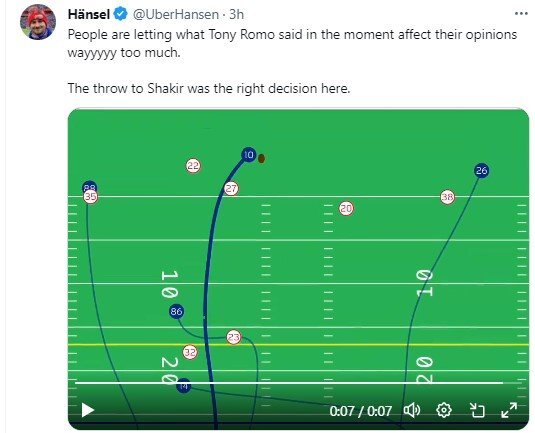
Task: Click player 10 marker near the ball
Action: [x=249, y=155]
